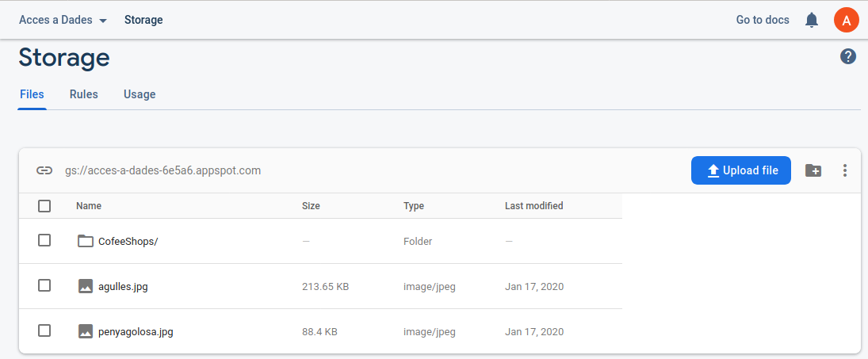Open the CofeeShops/ folder name
Screen dimensions: 868x359
point(128,241)
